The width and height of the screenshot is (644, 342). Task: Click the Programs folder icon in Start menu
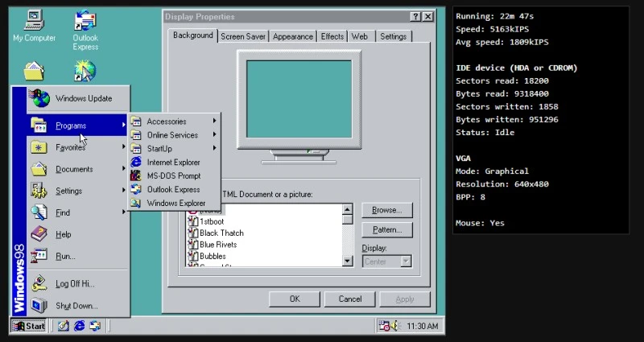pos(39,126)
